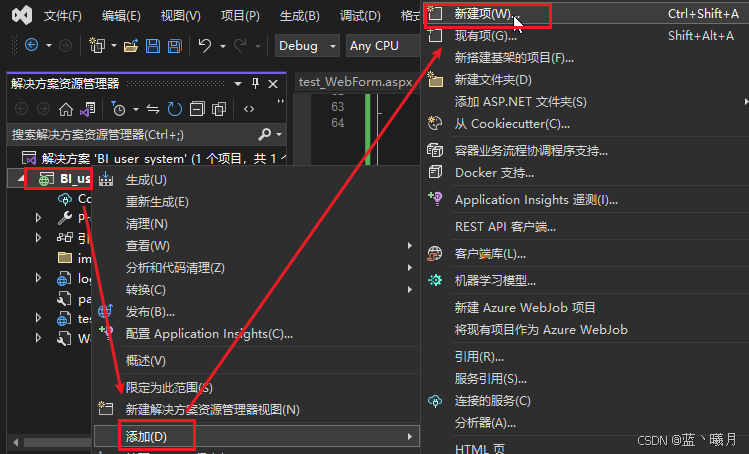Viewport: 749px width, 454px height.
Task: Click the new project toolbar icon
Action: coord(97,45)
